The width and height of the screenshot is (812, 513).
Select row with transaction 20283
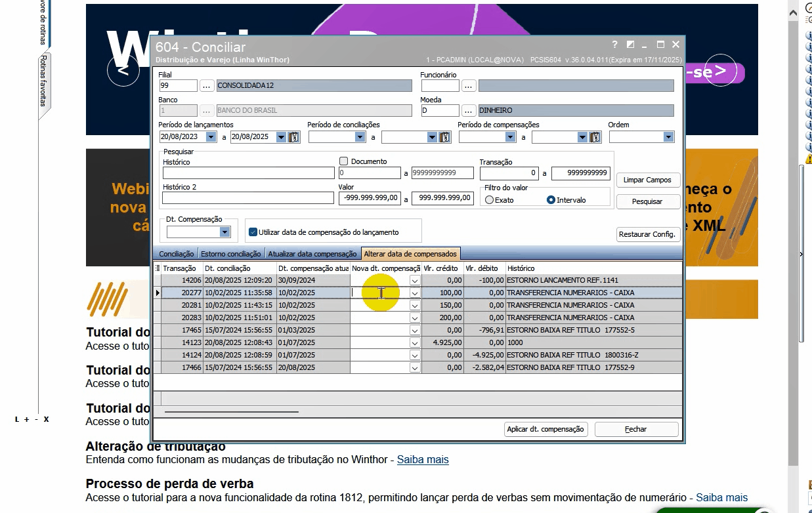pos(418,318)
